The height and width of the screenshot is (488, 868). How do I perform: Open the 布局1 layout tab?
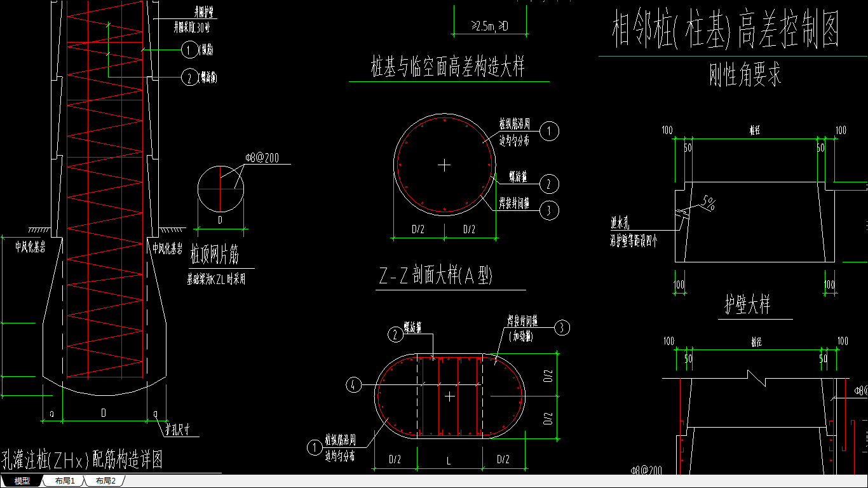(65, 481)
